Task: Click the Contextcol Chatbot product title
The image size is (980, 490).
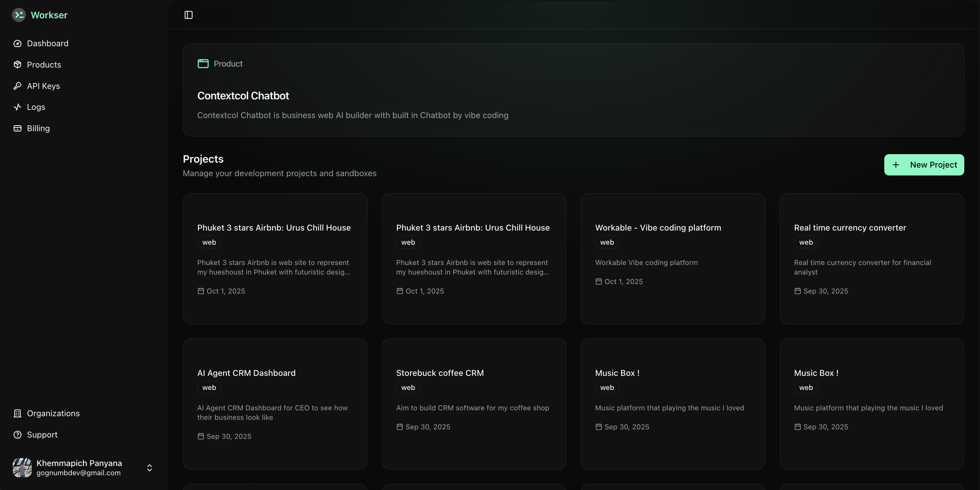Action: tap(243, 96)
